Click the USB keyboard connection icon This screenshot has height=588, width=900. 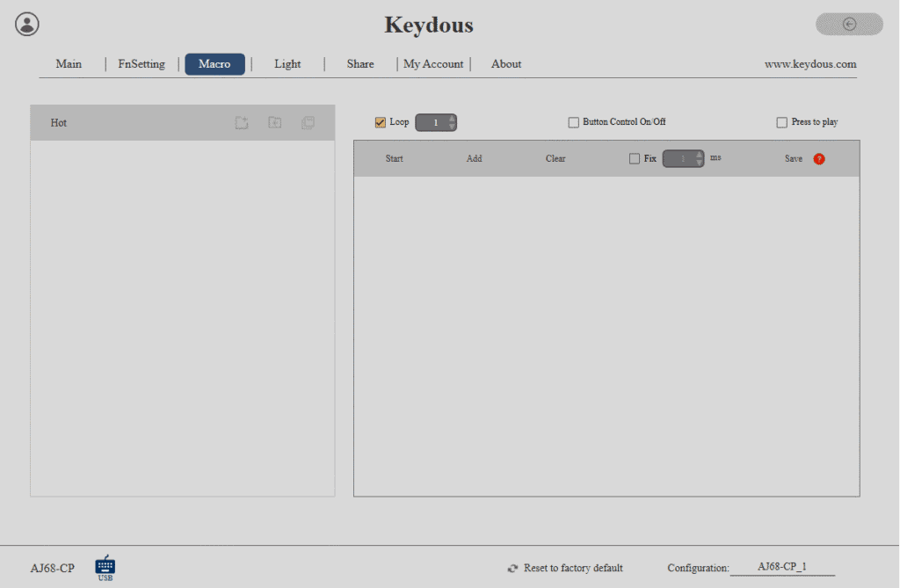[105, 567]
